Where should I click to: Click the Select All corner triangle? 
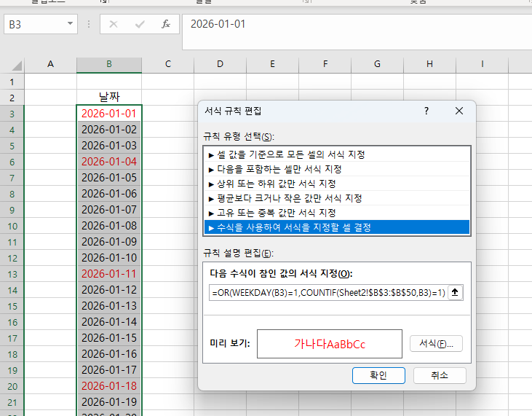click(x=17, y=65)
